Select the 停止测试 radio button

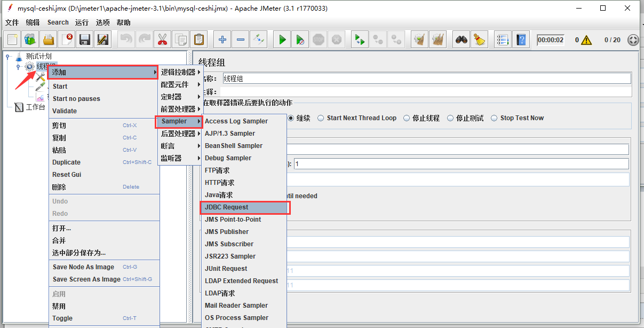(450, 118)
